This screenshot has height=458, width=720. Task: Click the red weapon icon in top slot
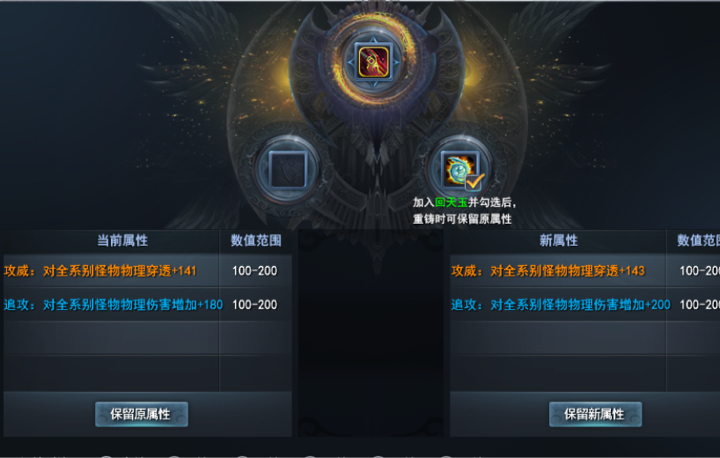(x=373, y=62)
